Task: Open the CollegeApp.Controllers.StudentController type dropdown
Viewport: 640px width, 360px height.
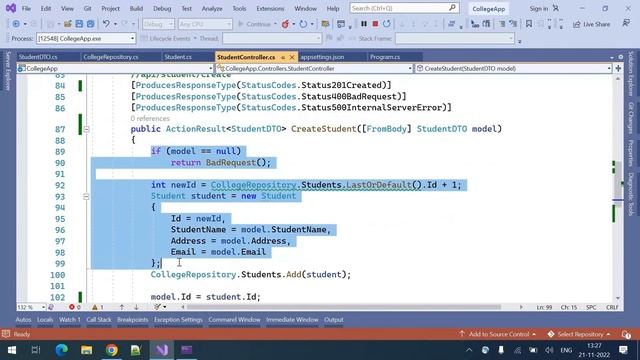Action: point(314,69)
